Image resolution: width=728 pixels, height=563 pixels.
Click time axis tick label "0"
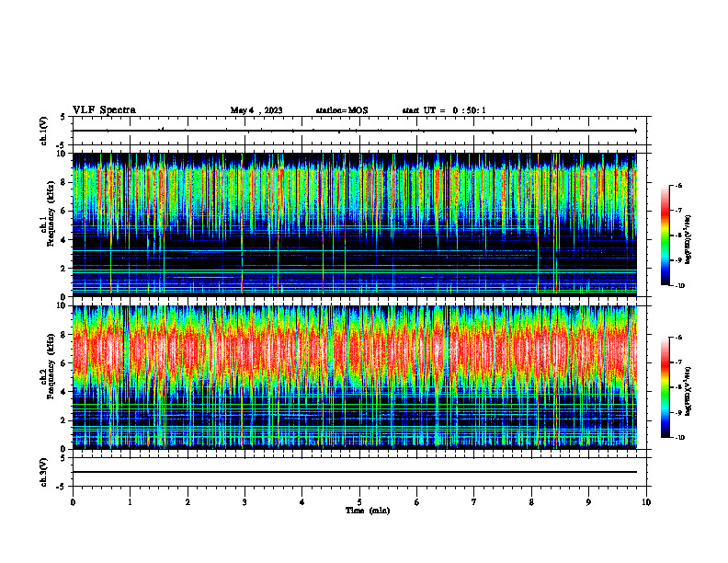(x=73, y=502)
